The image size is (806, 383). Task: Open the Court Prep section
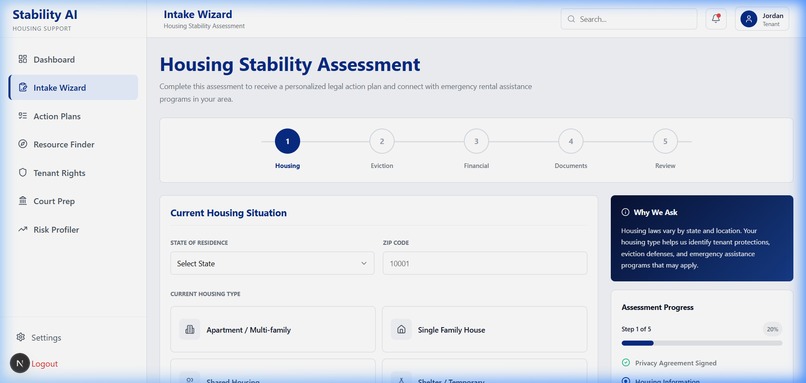(x=73, y=201)
